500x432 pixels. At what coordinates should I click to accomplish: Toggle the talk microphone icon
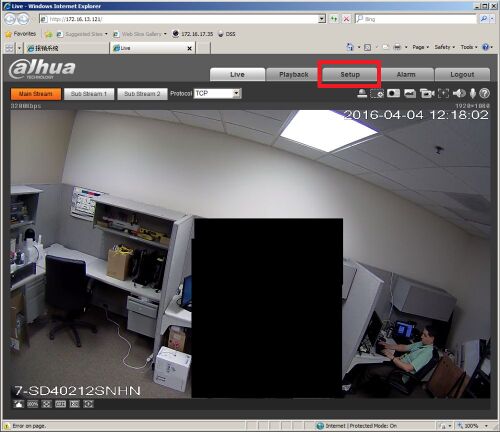click(473, 94)
